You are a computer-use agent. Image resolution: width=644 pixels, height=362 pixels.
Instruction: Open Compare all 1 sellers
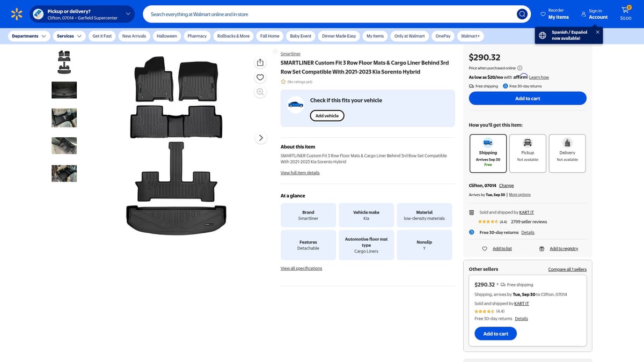tap(567, 269)
